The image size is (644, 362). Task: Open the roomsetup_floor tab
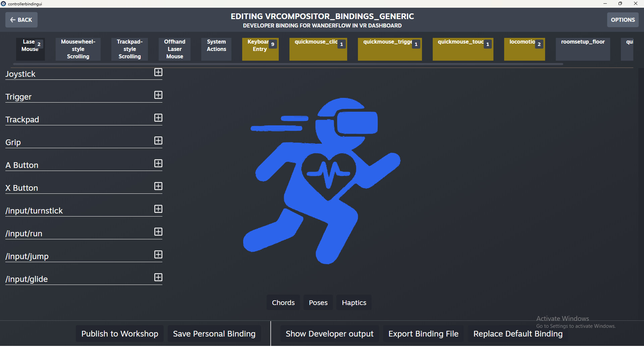coord(583,49)
